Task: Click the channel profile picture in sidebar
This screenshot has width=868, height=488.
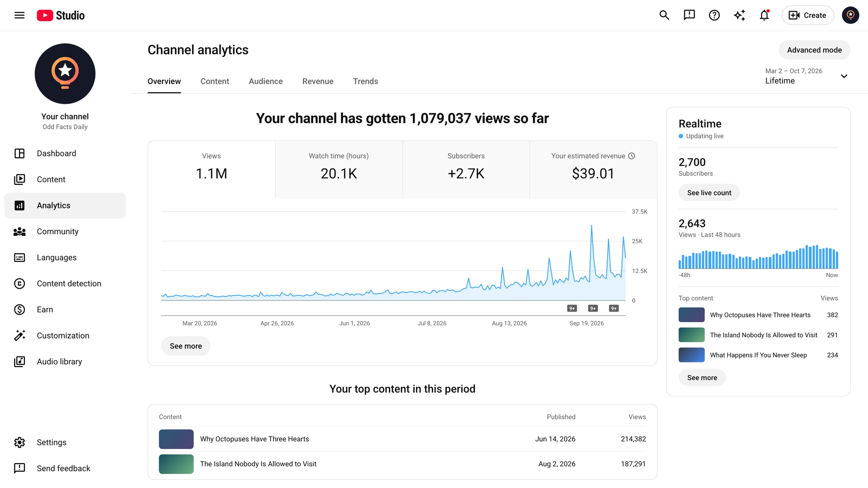Action: (x=65, y=74)
